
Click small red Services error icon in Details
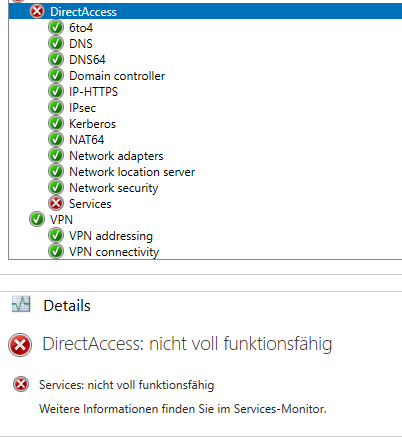(x=21, y=384)
